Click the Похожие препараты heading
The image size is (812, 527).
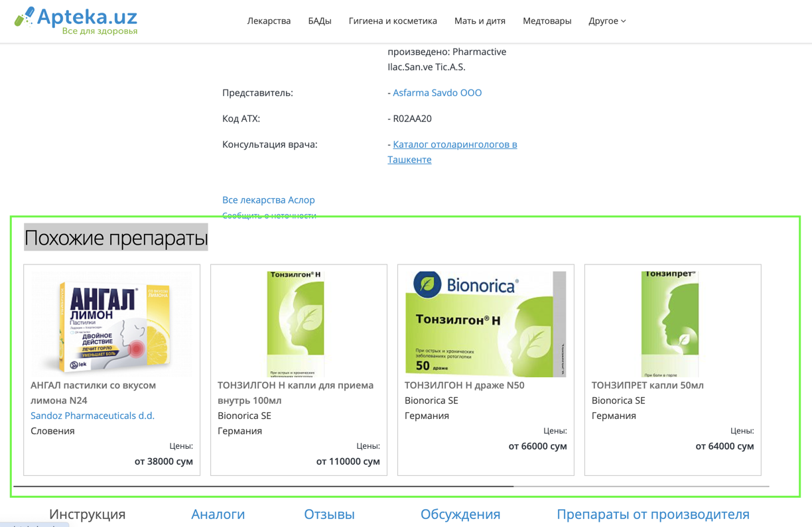click(x=116, y=237)
